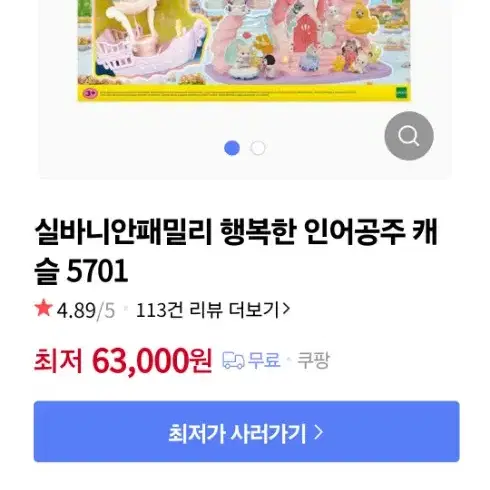Image resolution: width=490 pixels, height=490 pixels.
Task: Expand reviews via the chevron arrow
Action: point(286,309)
